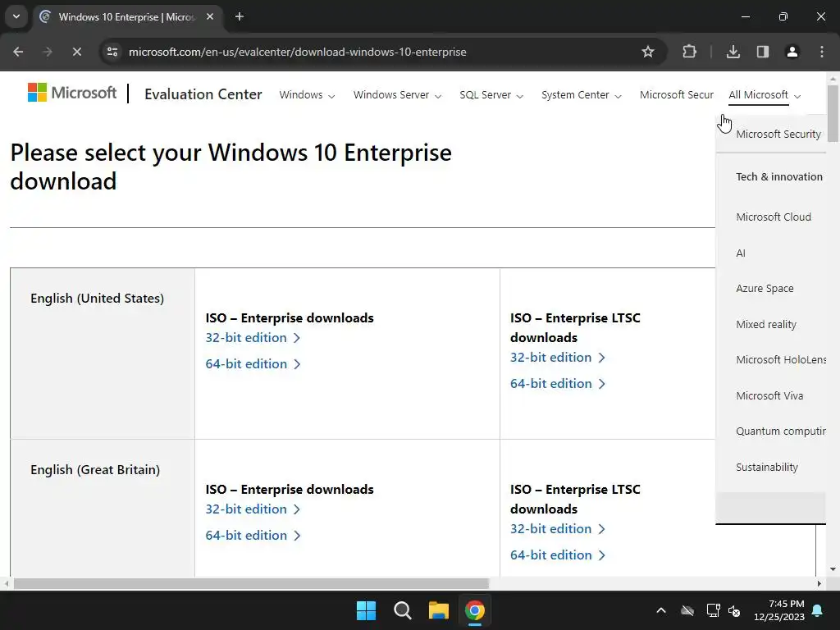Open File Explorer from taskbar
The width and height of the screenshot is (840, 630).
(x=438, y=610)
